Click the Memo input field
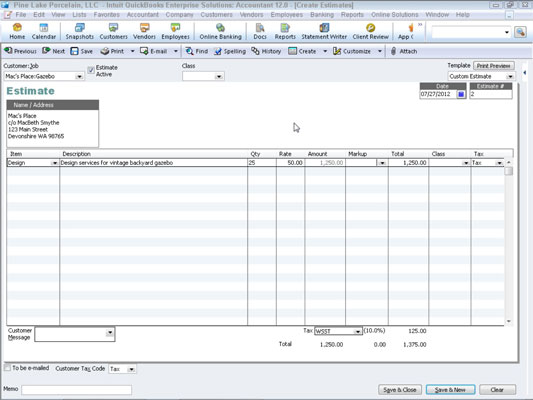Image resolution: width=533 pixels, height=400 pixels. click(76, 390)
